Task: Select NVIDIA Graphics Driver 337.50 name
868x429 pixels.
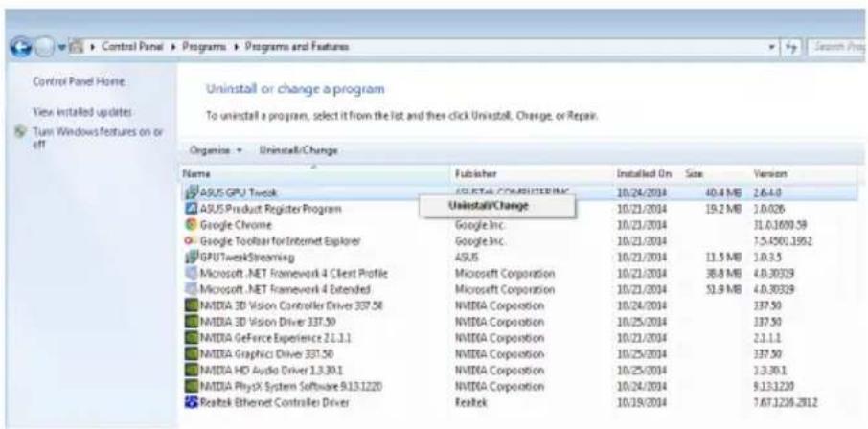Action: click(x=266, y=353)
